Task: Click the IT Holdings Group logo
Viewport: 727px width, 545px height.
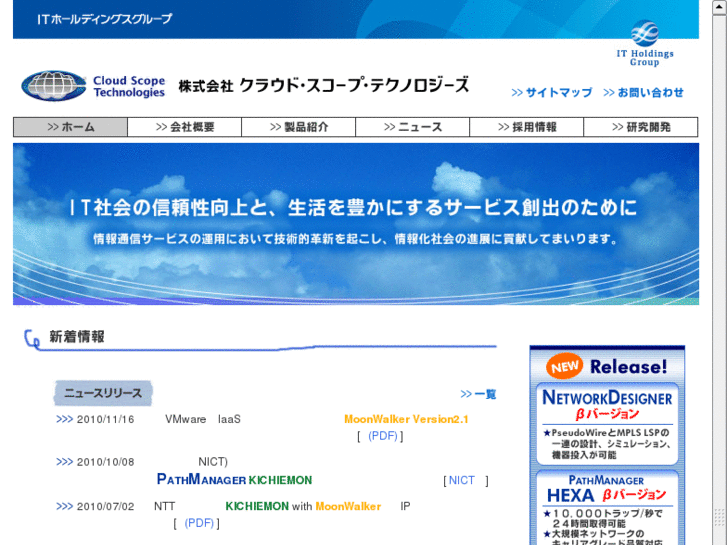Action: tap(644, 44)
